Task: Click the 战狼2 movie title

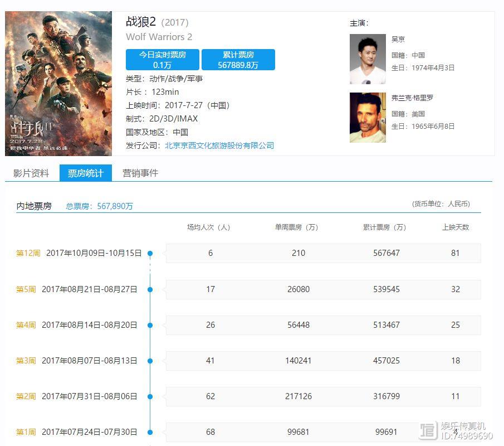Action: click(x=141, y=22)
